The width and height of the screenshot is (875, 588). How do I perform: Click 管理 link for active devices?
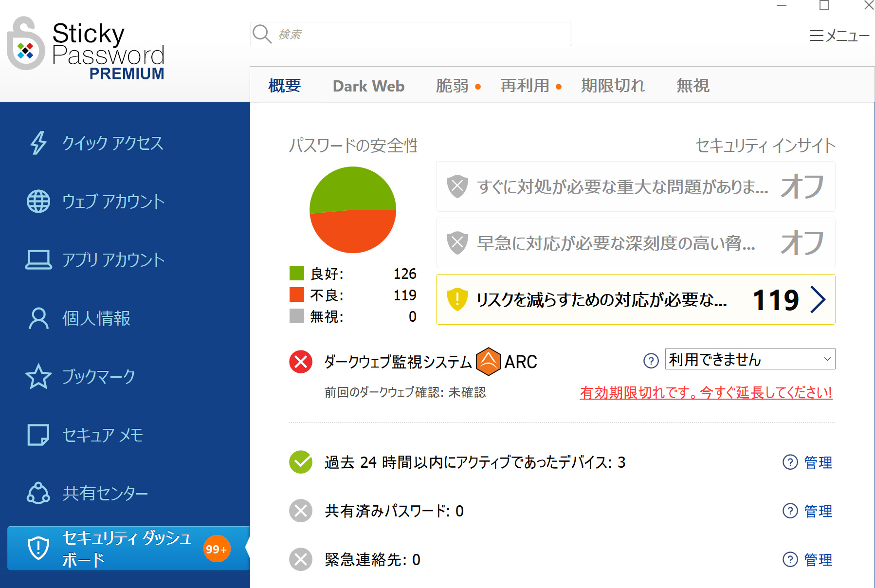pos(818,462)
